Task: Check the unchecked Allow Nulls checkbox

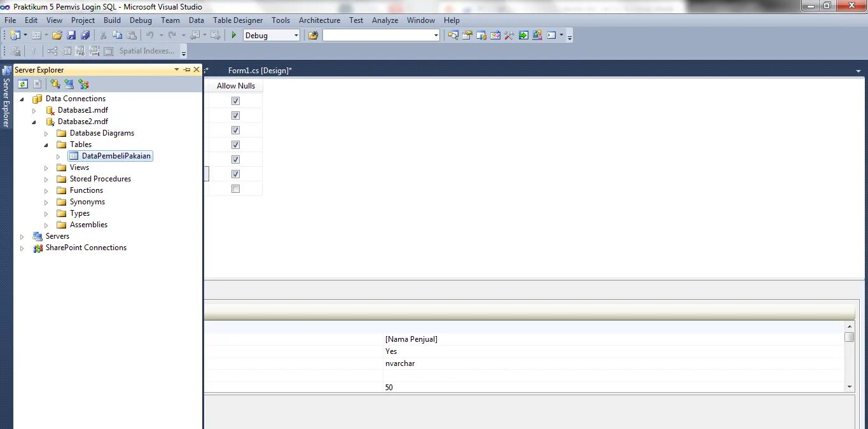Action: point(235,188)
